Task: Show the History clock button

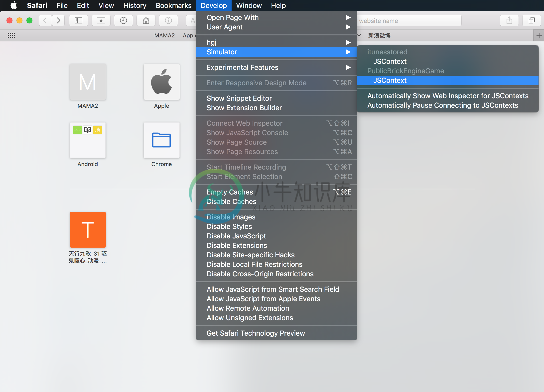Action: pyautogui.click(x=124, y=20)
